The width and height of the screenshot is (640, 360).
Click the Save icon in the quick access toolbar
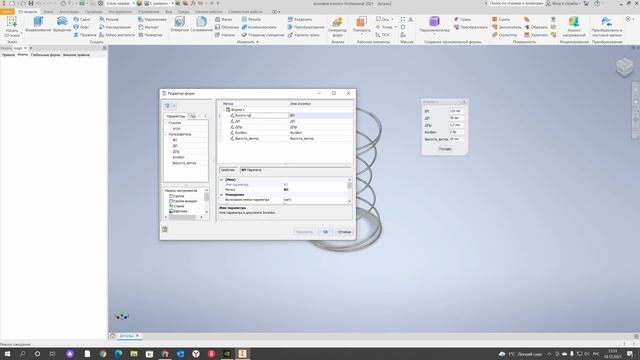(31, 3)
